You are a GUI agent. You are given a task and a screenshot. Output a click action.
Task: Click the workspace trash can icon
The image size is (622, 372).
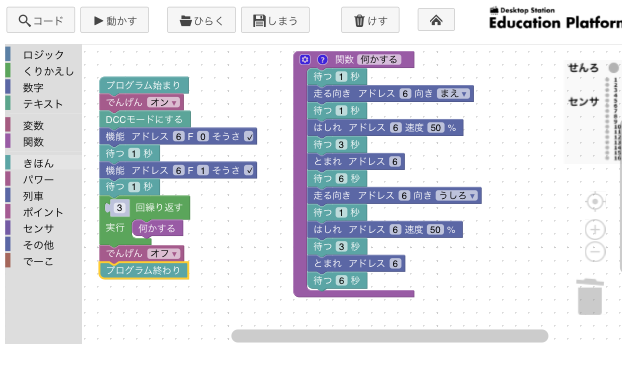click(x=590, y=297)
